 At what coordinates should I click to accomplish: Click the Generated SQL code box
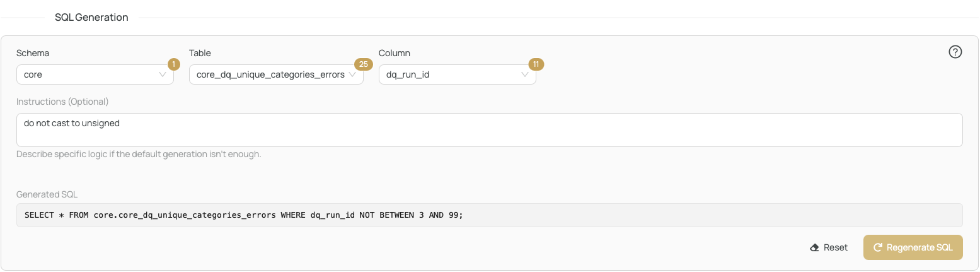pyautogui.click(x=490, y=215)
